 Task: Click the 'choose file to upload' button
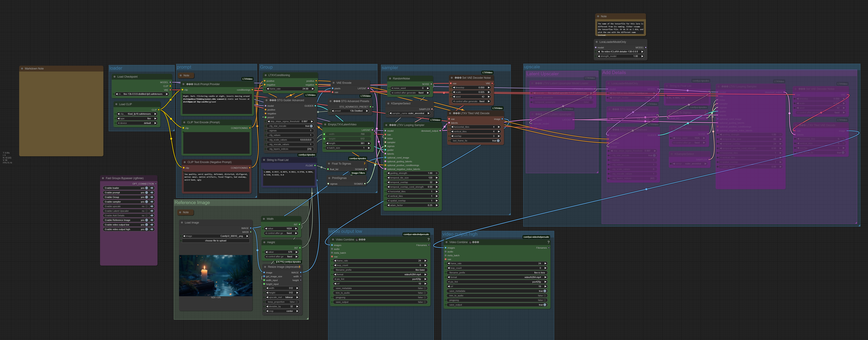[216, 241]
